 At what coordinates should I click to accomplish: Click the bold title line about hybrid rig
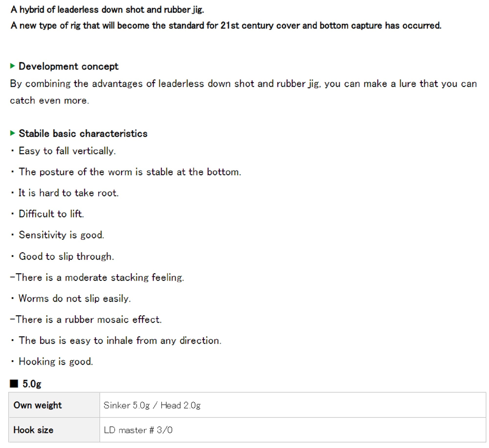coord(107,10)
